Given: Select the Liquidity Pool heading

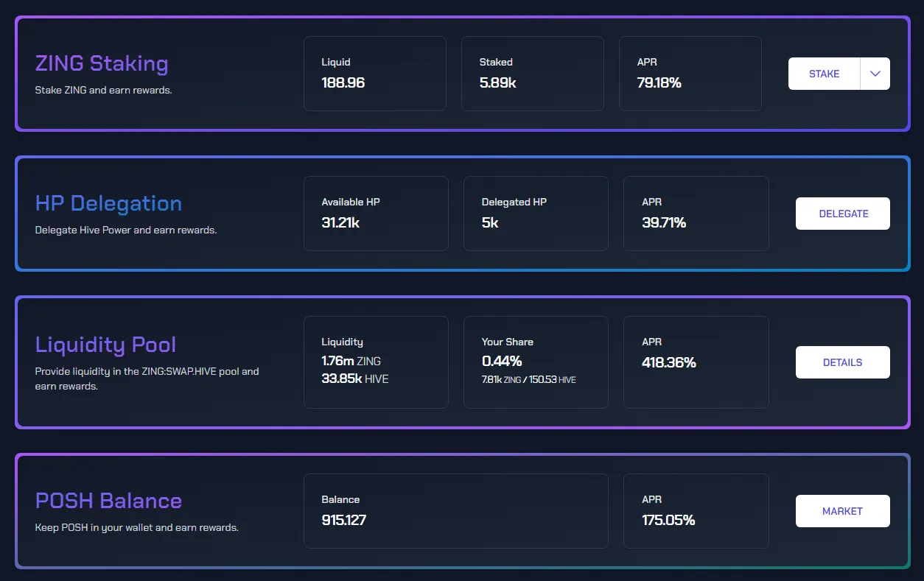Looking at the screenshot, I should point(105,345).
